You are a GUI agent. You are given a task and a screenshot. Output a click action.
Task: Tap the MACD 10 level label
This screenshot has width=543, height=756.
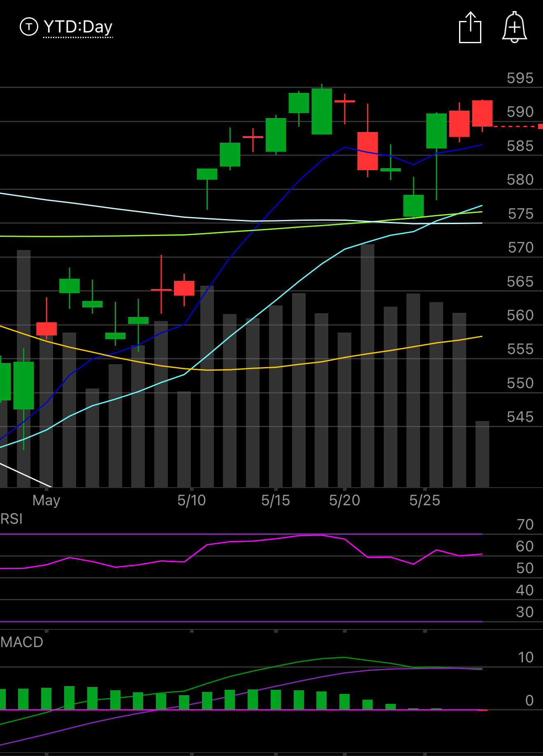(x=526, y=657)
